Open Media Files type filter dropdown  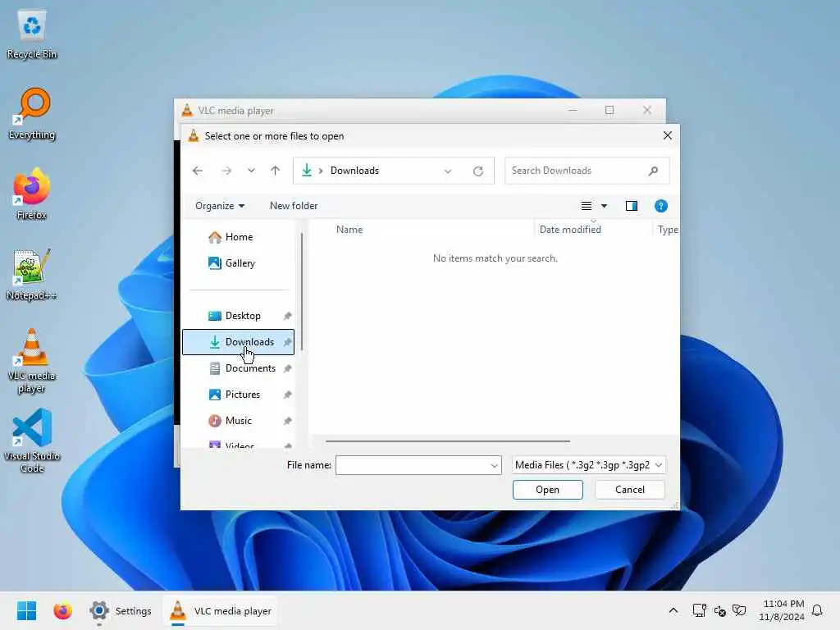[589, 465]
